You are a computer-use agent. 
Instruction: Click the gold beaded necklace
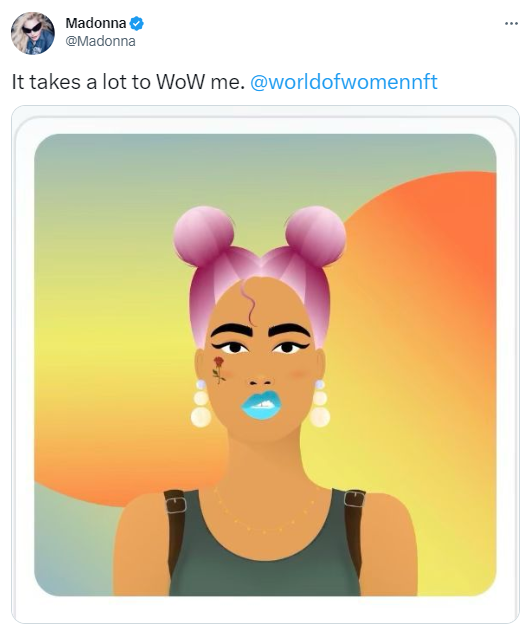pos(264,510)
